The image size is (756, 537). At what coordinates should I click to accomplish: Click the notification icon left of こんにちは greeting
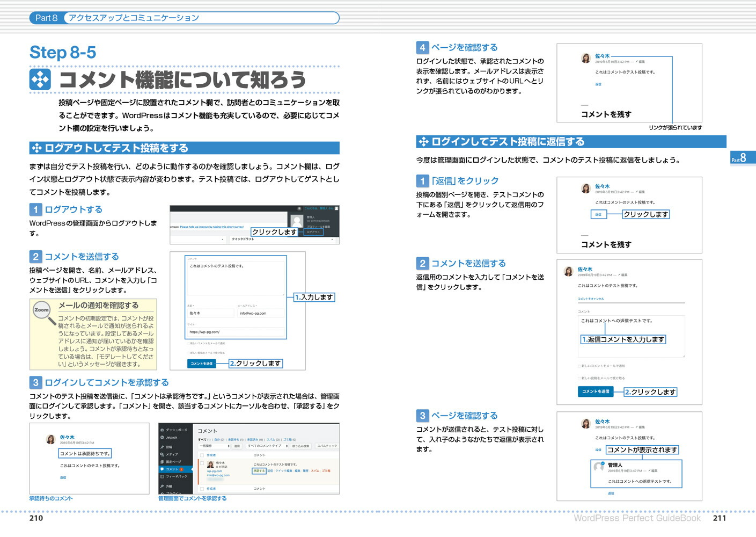pyautogui.click(x=299, y=208)
